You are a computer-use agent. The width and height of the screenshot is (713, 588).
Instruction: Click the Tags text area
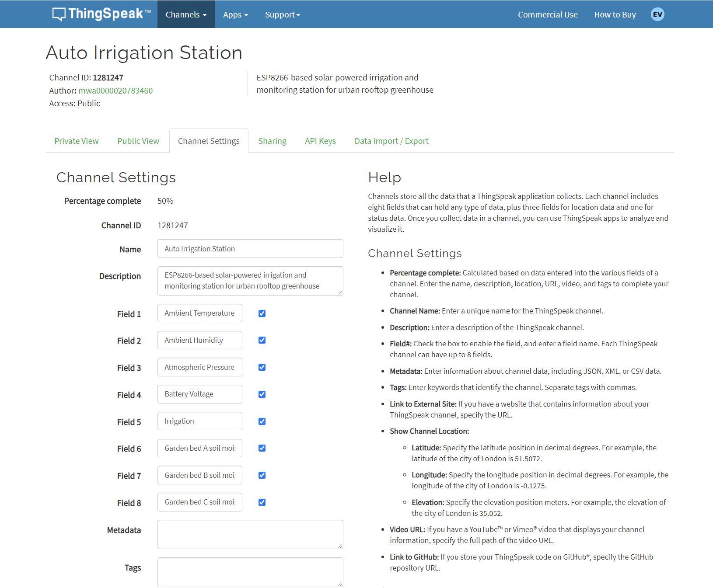pos(250,571)
